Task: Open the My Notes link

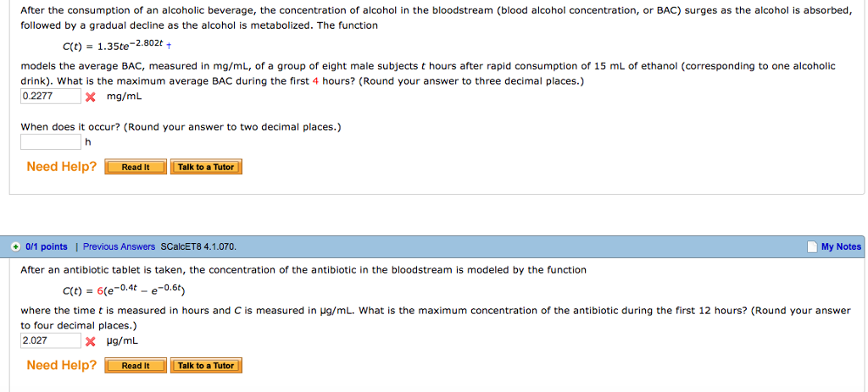Action: click(841, 247)
